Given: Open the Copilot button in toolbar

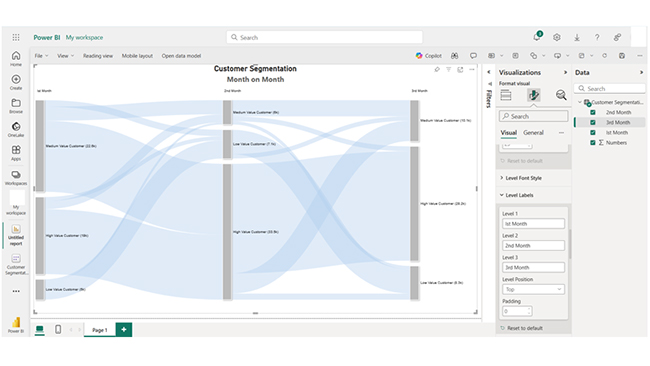Looking at the screenshot, I should coord(429,56).
